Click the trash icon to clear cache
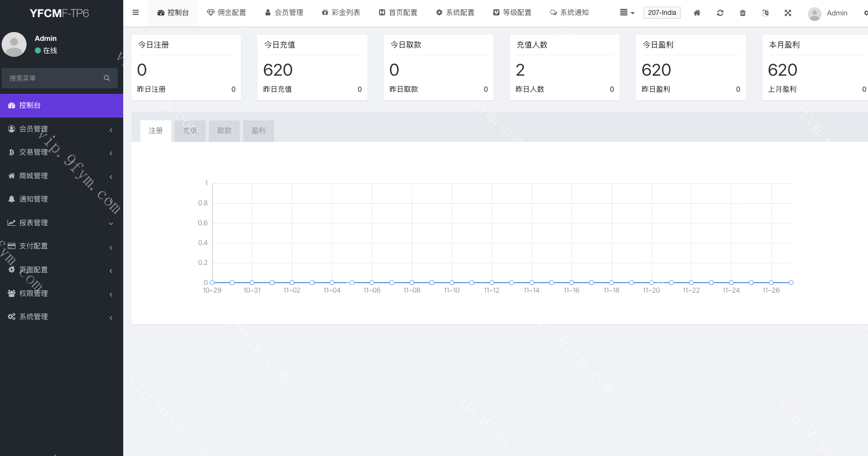This screenshot has width=868, height=456. click(x=743, y=13)
